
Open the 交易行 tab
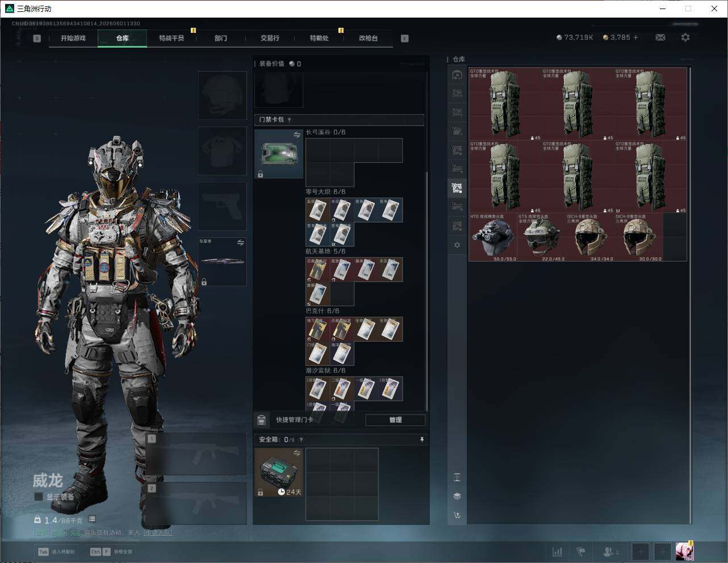[270, 38]
